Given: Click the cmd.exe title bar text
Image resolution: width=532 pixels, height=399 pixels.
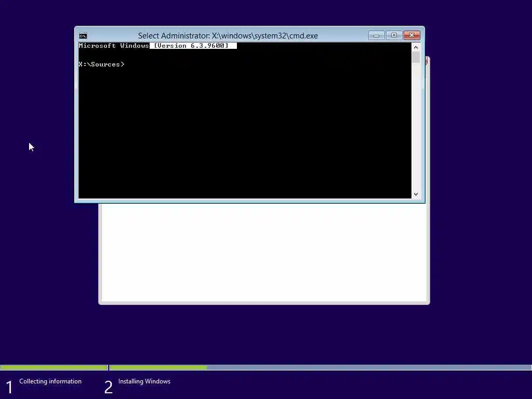Looking at the screenshot, I should 228,36.
